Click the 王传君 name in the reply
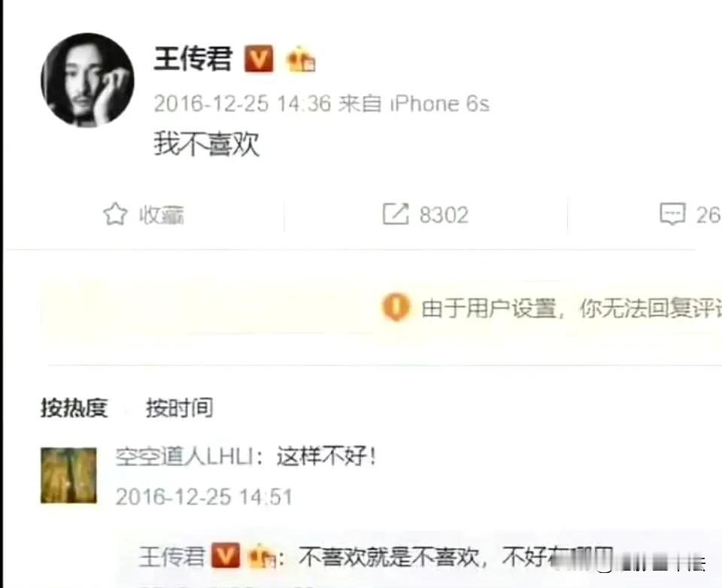 point(171,556)
